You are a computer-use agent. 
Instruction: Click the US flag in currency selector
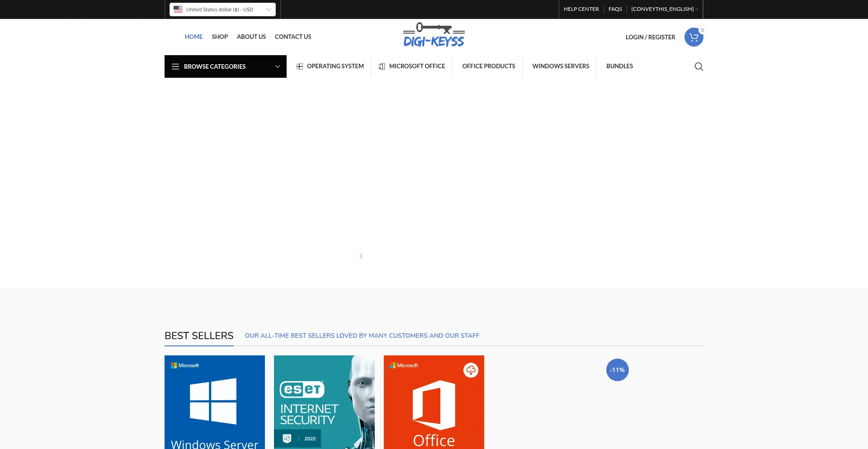(178, 9)
